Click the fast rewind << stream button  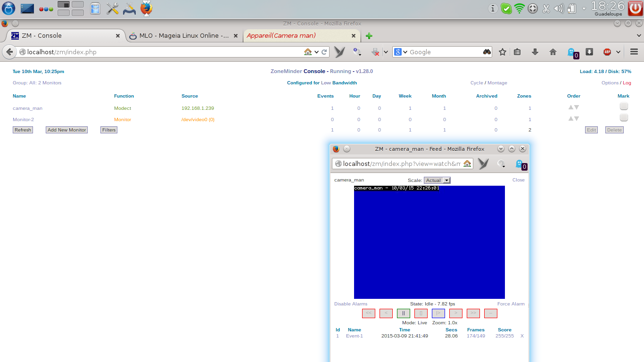369,313
